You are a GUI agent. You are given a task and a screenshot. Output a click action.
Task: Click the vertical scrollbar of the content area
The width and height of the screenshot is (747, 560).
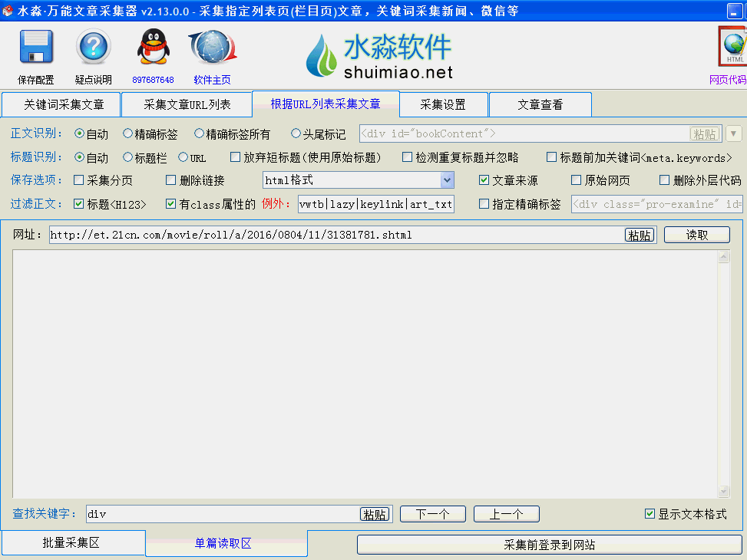[723, 374]
